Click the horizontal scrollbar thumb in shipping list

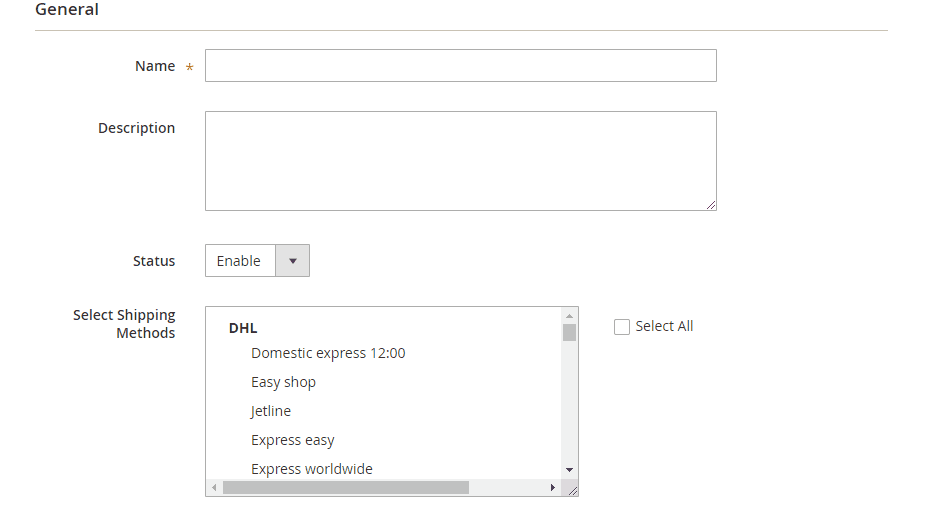pyautogui.click(x=345, y=488)
